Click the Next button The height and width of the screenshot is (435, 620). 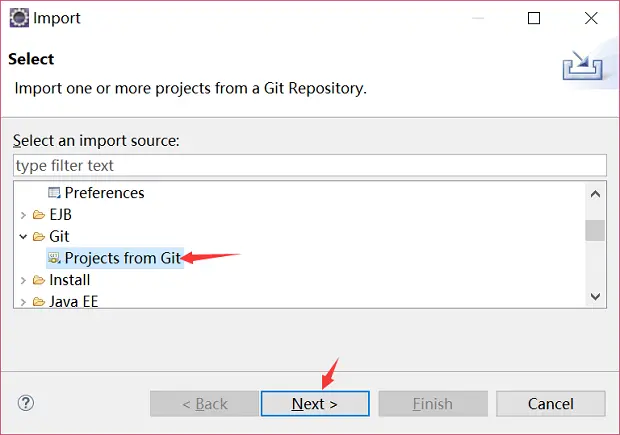[315, 403]
